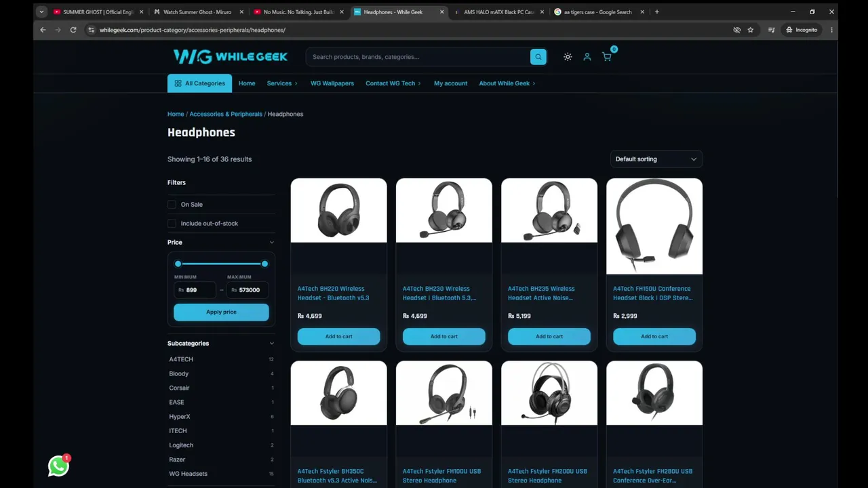Click Accessories & Peripherals breadcrumb link
This screenshot has width=868, height=488.
[226, 114]
